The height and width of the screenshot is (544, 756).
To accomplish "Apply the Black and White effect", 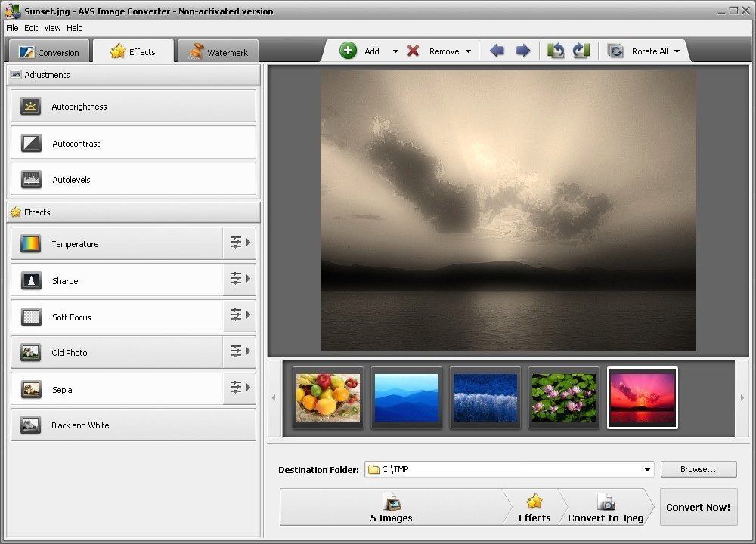I will click(133, 425).
